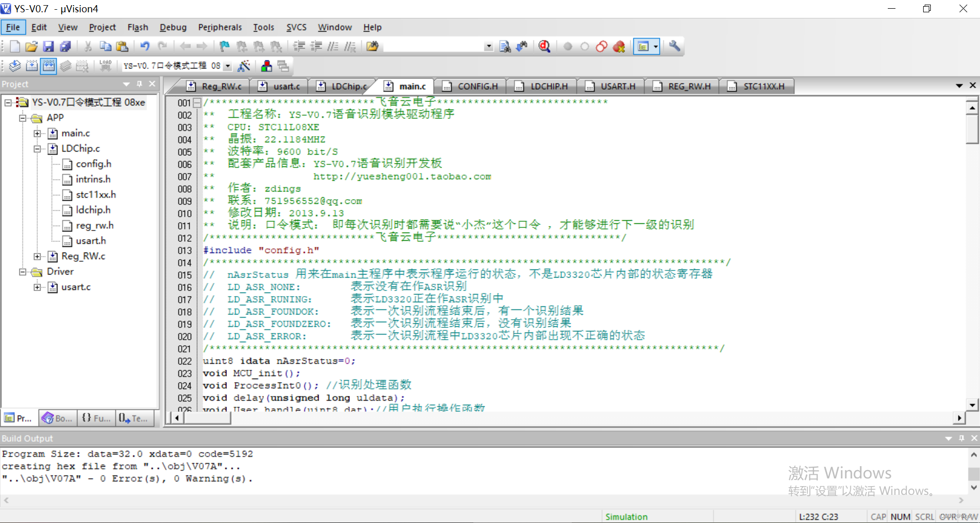980x523 pixels.
Task: Click the Comment selection icon
Action: pos(333,47)
